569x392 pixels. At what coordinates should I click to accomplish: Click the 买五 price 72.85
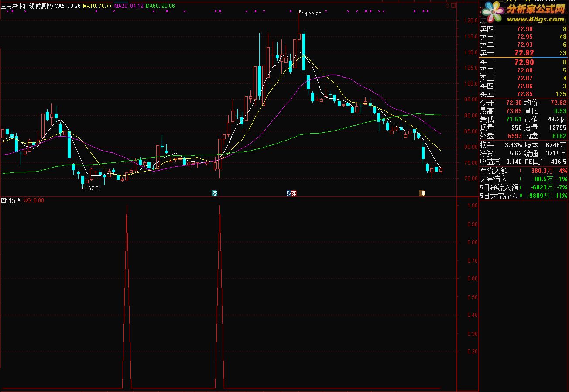(x=524, y=94)
